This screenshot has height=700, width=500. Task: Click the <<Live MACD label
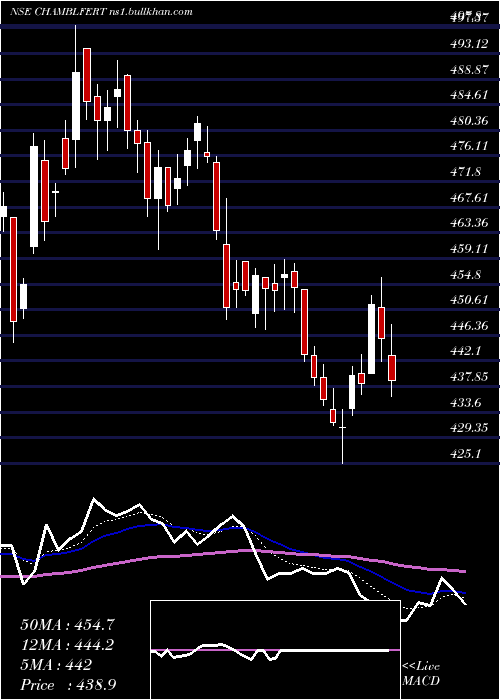pos(421,674)
